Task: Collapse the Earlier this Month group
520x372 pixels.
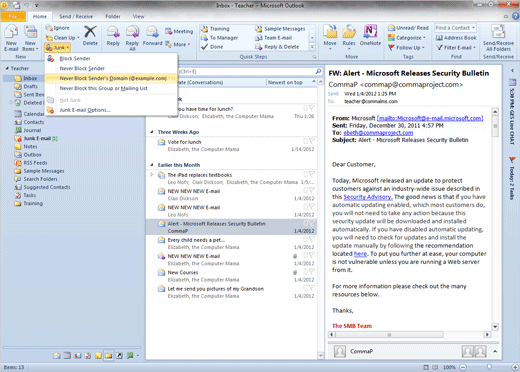Action: 152,165
